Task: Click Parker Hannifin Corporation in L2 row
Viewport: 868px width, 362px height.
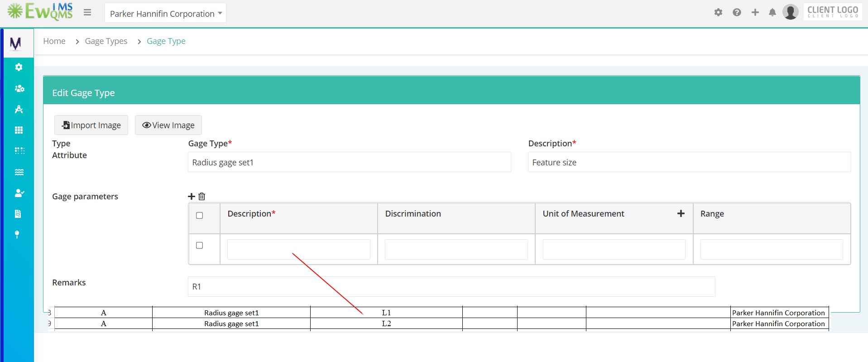Action: point(778,323)
